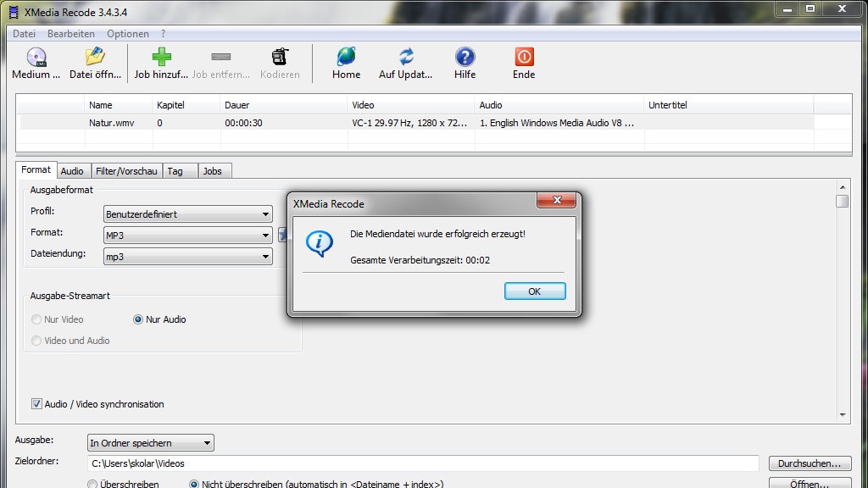Minimize the XMedia Recode window
Viewport: 868px width, 488px height.
pos(787,8)
